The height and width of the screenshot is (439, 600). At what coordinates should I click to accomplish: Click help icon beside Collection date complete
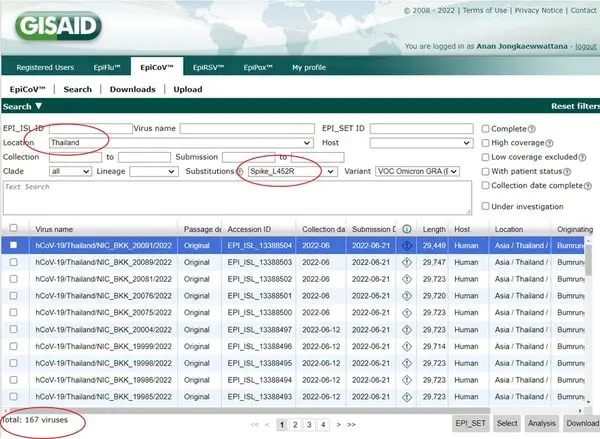coord(587,186)
